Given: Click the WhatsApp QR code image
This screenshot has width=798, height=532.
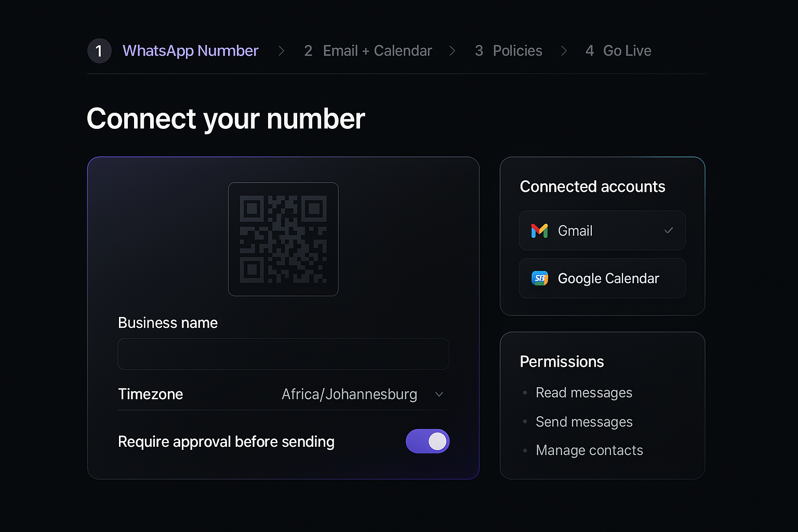Looking at the screenshot, I should (283, 239).
